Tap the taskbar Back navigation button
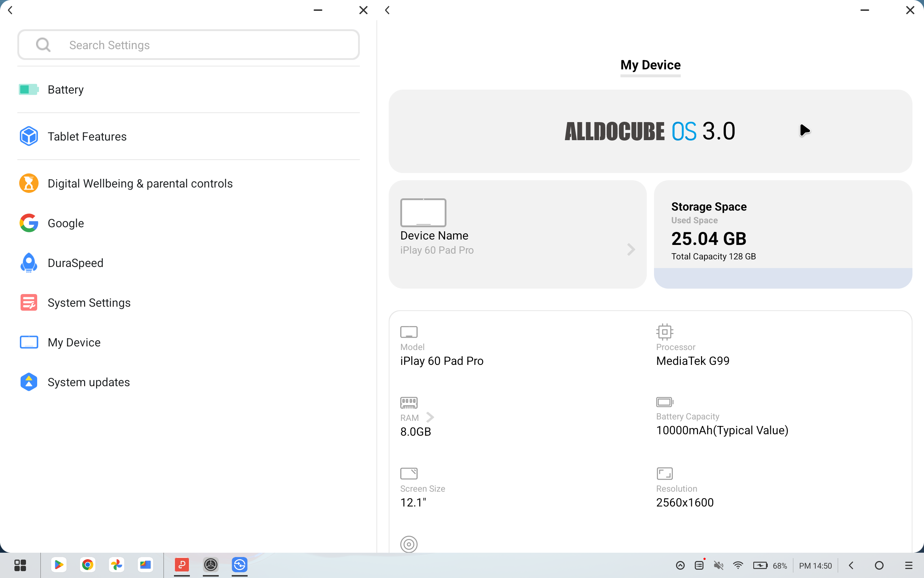This screenshot has width=924, height=578. tap(851, 565)
